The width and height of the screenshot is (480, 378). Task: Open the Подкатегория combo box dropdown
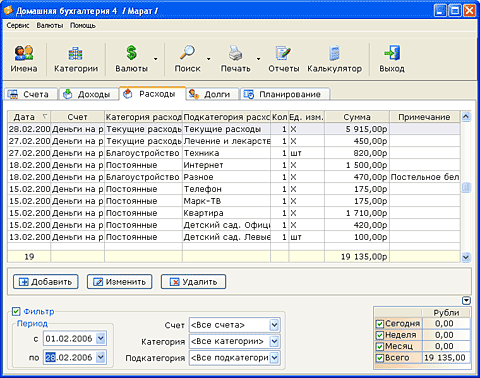(x=274, y=358)
